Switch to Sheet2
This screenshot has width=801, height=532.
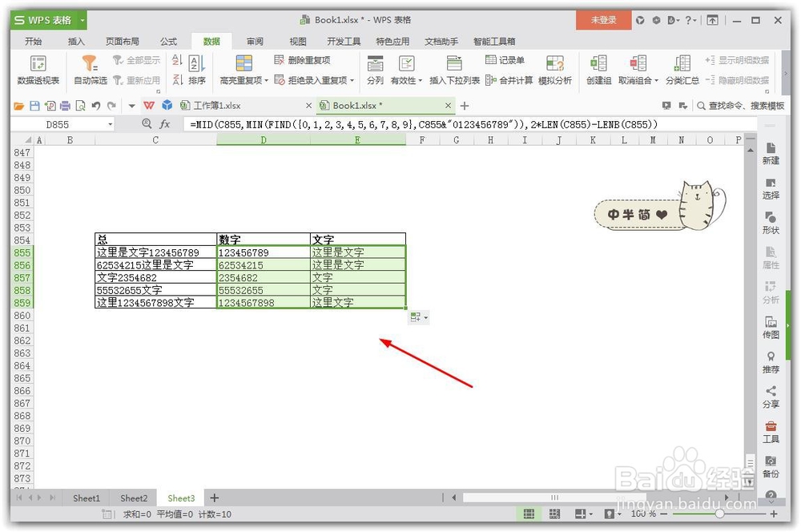coord(133,498)
